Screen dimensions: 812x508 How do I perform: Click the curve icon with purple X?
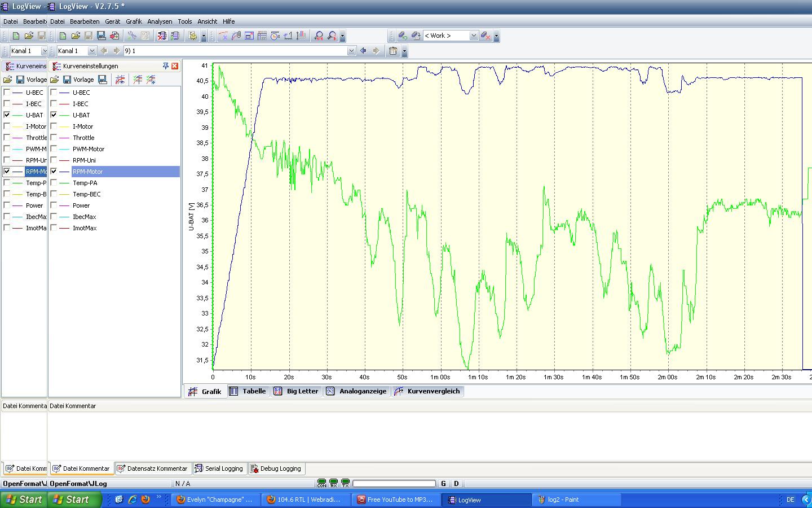[x=223, y=36]
